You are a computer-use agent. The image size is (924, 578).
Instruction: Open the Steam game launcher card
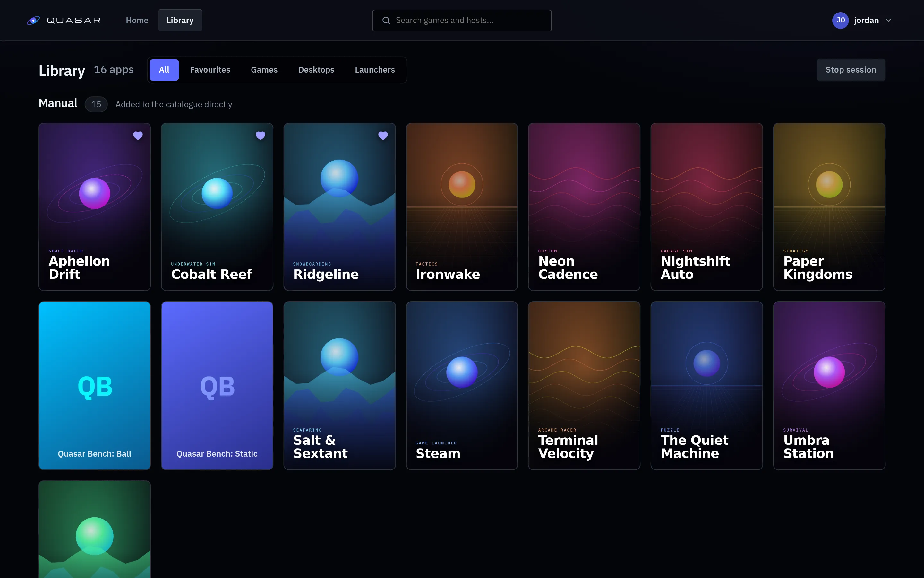click(x=462, y=385)
